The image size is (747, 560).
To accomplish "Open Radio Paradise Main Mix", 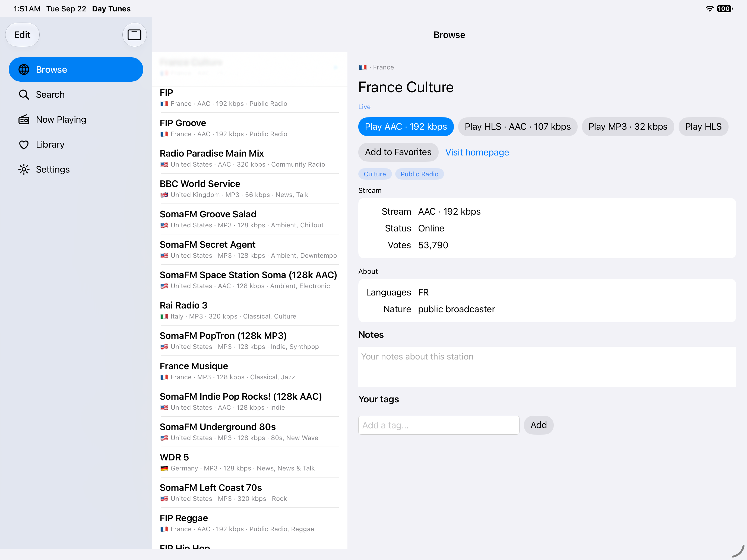I will 249,158.
